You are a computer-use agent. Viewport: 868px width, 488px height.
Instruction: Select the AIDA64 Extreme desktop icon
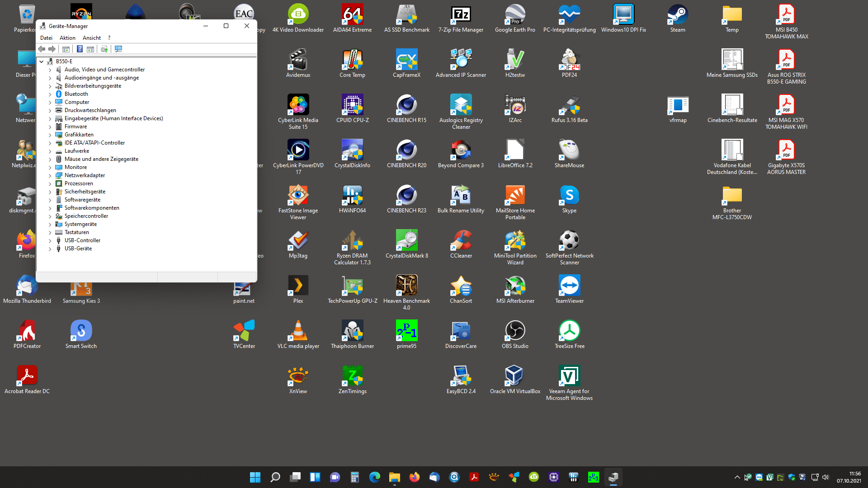pyautogui.click(x=353, y=19)
